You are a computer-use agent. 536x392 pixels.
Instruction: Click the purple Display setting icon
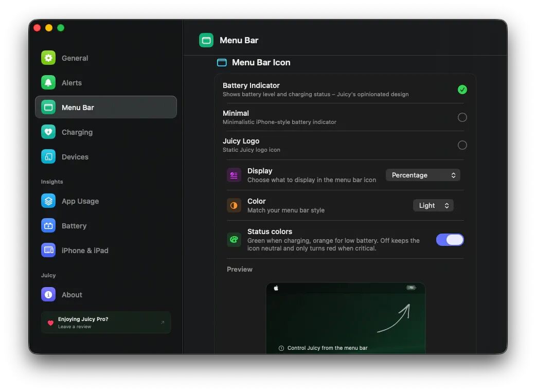[x=234, y=175]
